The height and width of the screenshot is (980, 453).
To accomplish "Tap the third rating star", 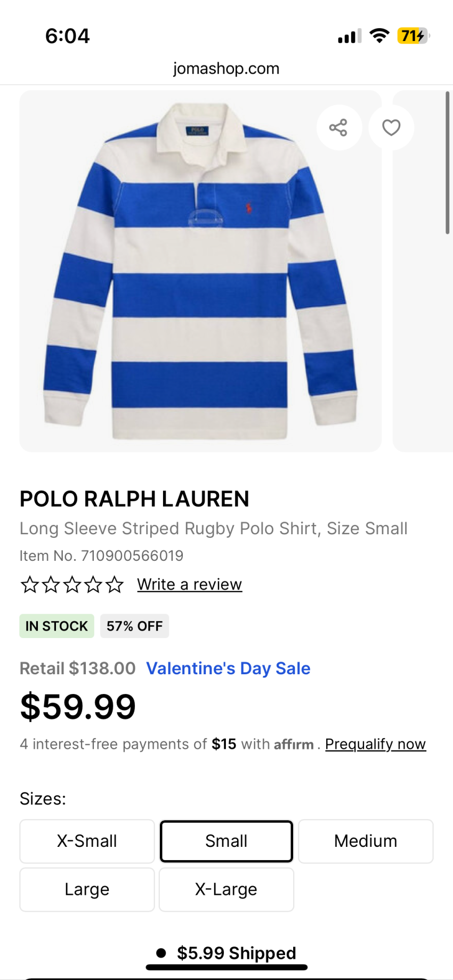I will [72, 585].
